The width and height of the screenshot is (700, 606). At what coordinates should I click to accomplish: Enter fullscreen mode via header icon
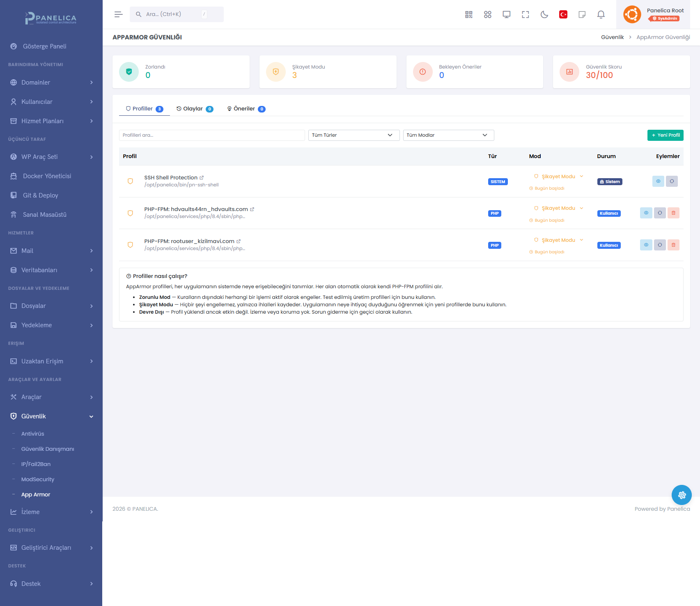click(x=525, y=15)
